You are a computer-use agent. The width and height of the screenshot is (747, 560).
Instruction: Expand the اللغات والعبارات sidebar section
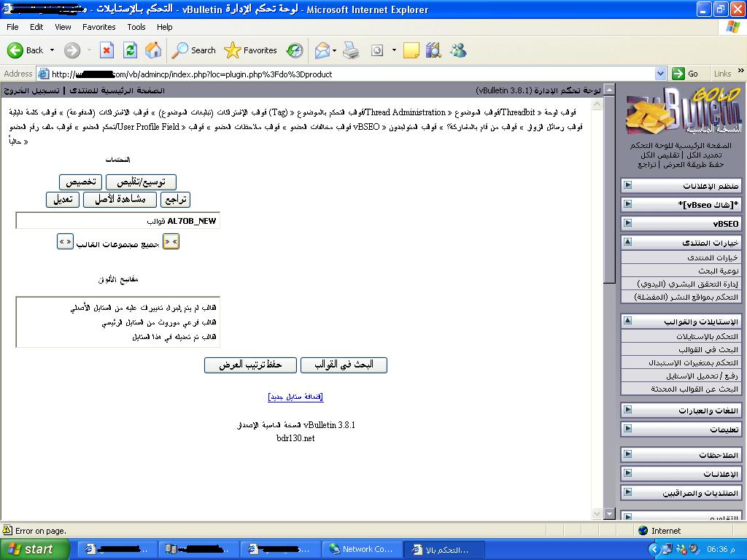point(627,411)
